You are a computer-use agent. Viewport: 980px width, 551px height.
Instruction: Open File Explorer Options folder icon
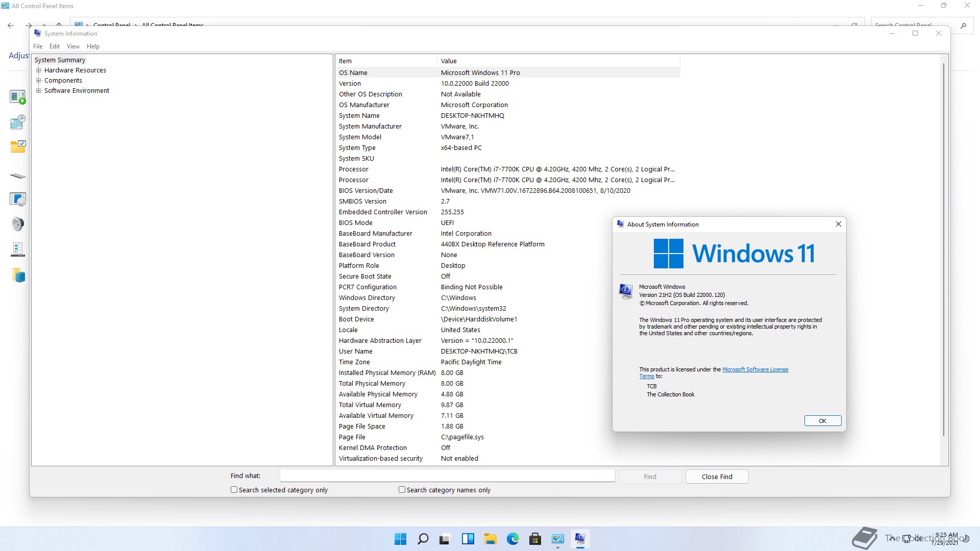click(x=17, y=147)
